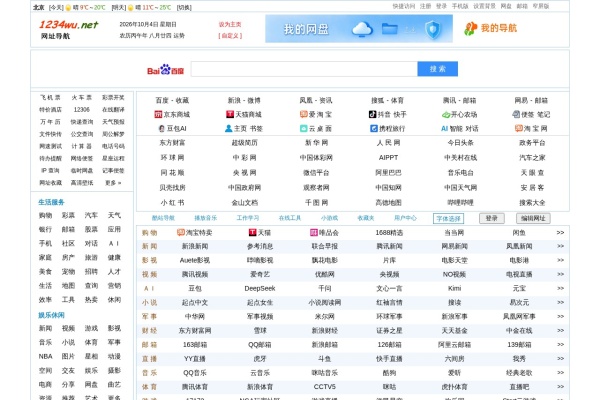
Task: Click the [自定义] customize link
Action: 230,36
